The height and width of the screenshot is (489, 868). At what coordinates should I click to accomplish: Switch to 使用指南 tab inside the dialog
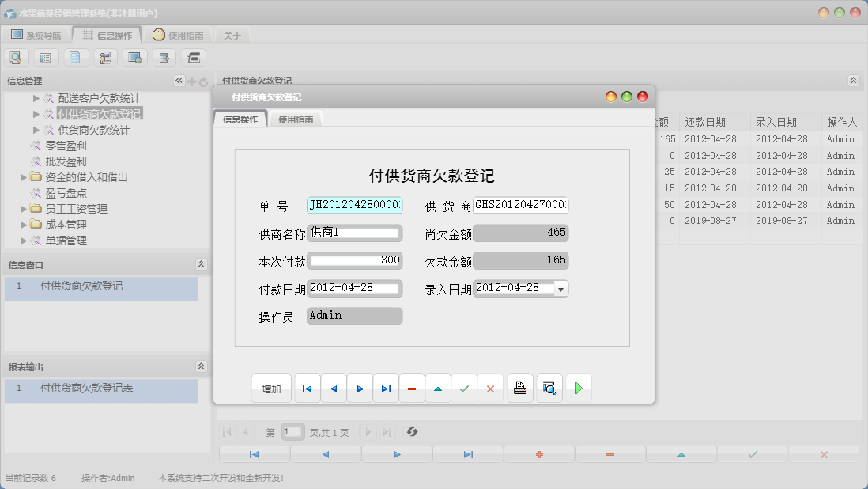(x=296, y=119)
